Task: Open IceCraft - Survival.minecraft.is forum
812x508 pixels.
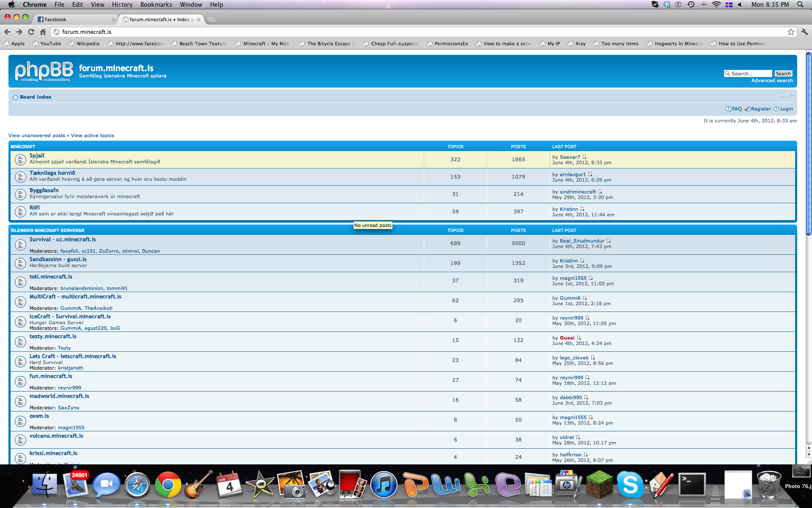Action: point(70,317)
